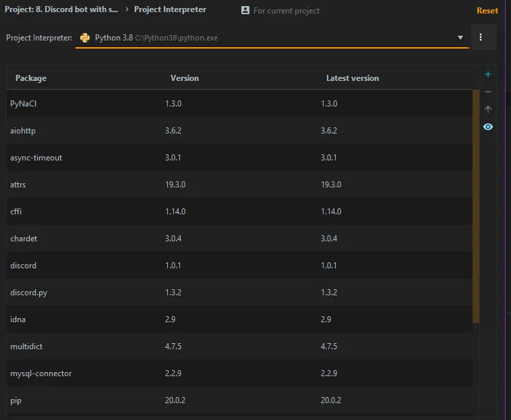511x420 pixels.
Task: Click the package list vertical scrollbar
Action: click(x=476, y=206)
